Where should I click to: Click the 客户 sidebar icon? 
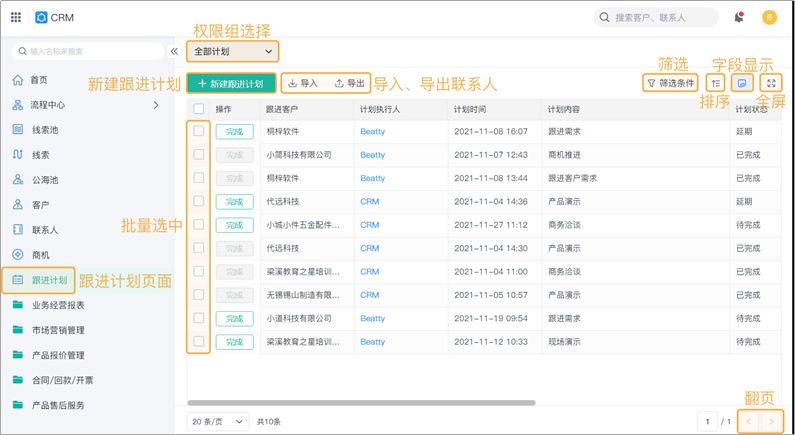pos(18,205)
